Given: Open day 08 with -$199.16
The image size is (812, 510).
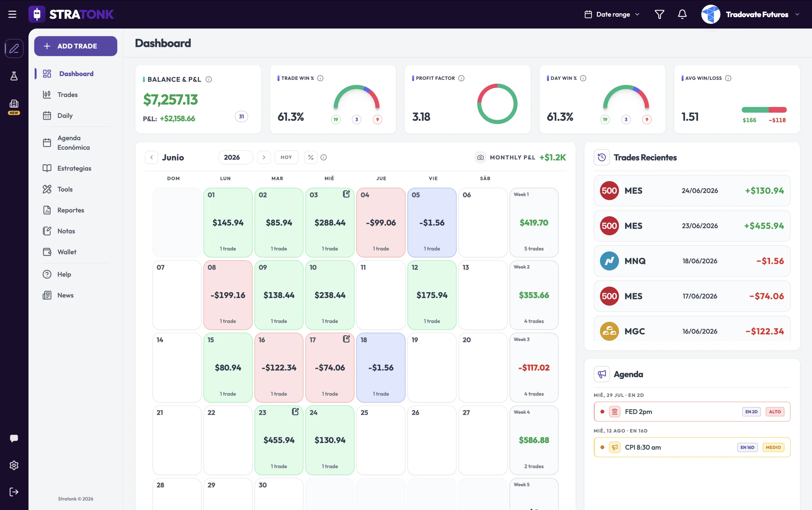Looking at the screenshot, I should click(x=228, y=295).
